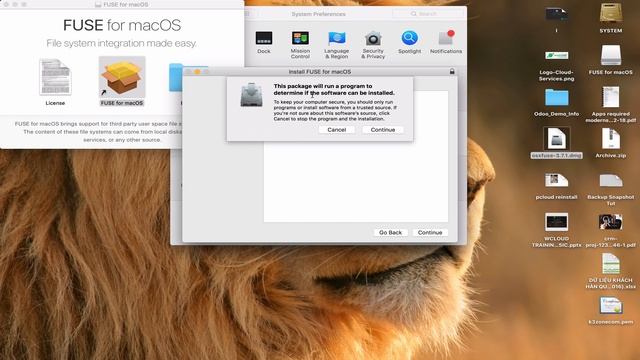Image resolution: width=640 pixels, height=360 pixels.
Task: Click the "FUSE for macOS brings support" description text
Action: coord(98,131)
